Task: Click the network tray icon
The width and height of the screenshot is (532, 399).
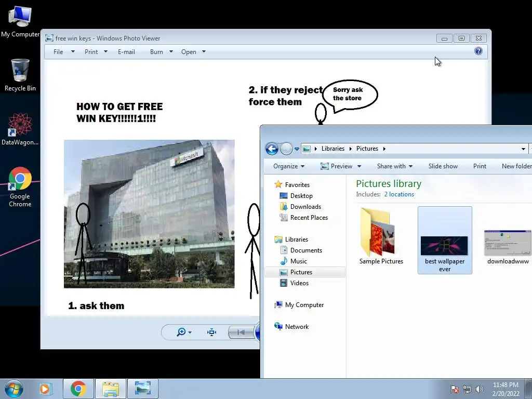Action: [467, 389]
